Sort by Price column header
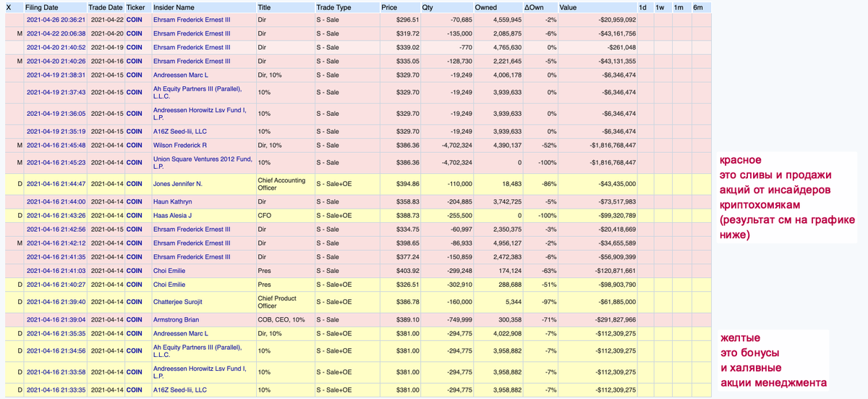868x399 pixels. pos(389,7)
